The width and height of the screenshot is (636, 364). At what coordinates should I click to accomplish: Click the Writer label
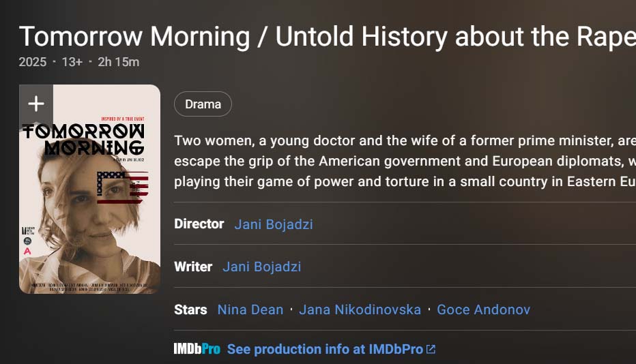click(193, 267)
